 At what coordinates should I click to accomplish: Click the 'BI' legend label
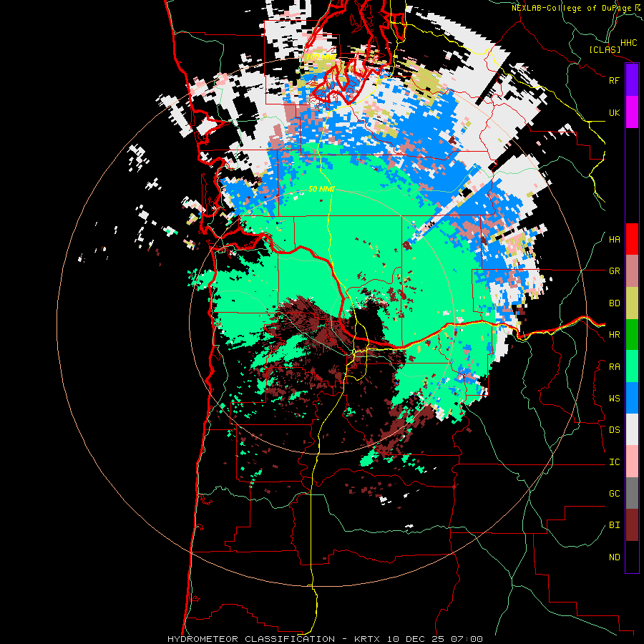(614, 525)
